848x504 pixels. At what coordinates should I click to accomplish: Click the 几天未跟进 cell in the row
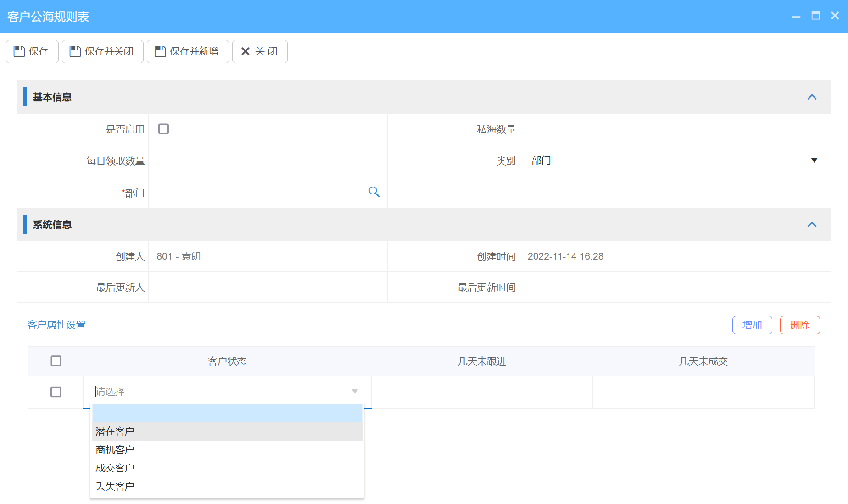481,392
